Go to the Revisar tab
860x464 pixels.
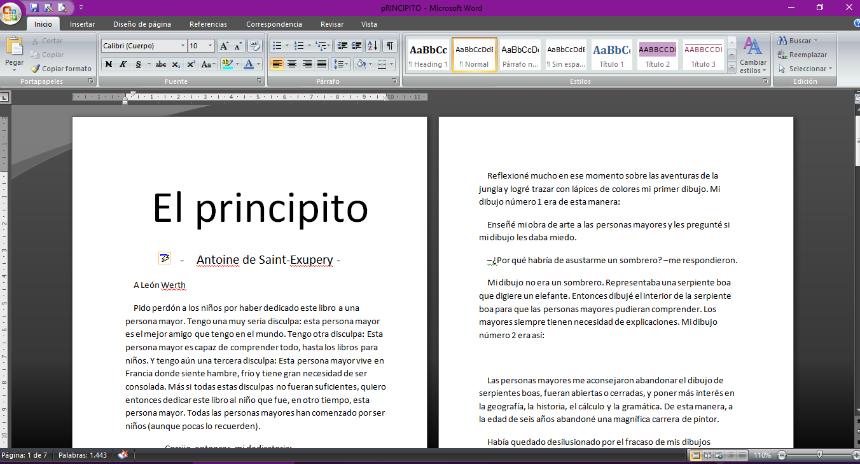(331, 24)
